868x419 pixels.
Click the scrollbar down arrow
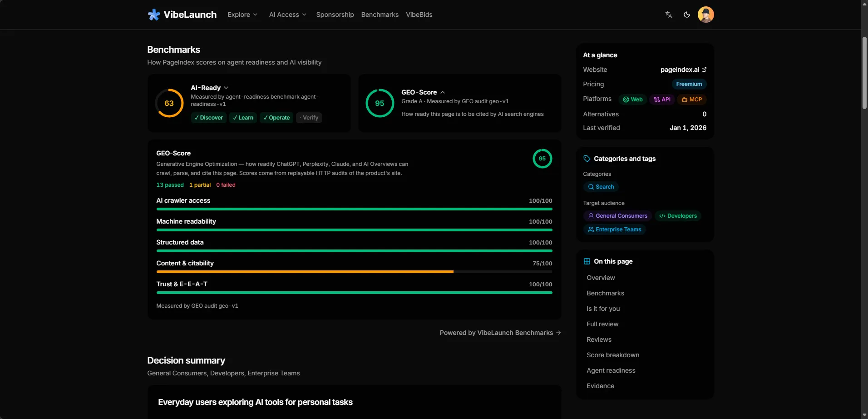click(864, 415)
